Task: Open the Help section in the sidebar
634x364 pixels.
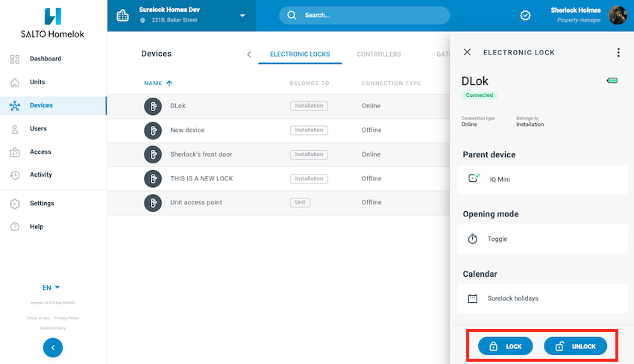Action: point(37,227)
